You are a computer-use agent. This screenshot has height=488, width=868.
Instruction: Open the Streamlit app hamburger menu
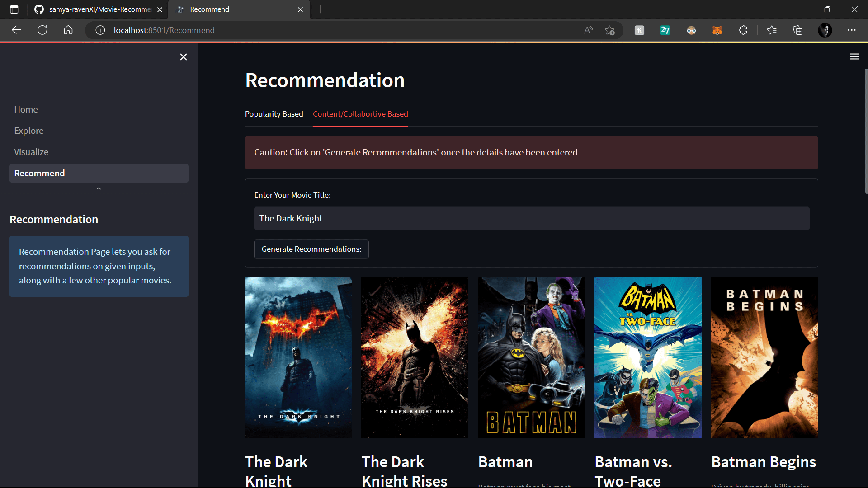[854, 56]
